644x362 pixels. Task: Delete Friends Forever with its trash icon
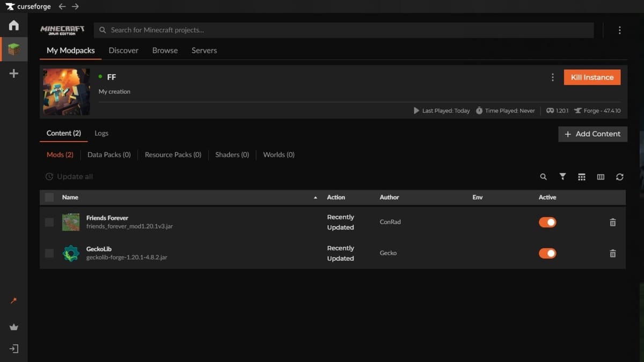coord(613,222)
